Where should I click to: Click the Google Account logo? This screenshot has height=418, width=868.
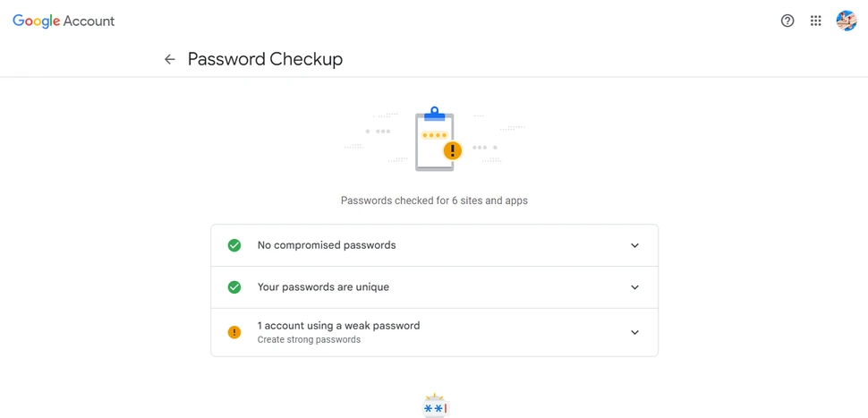coord(64,21)
